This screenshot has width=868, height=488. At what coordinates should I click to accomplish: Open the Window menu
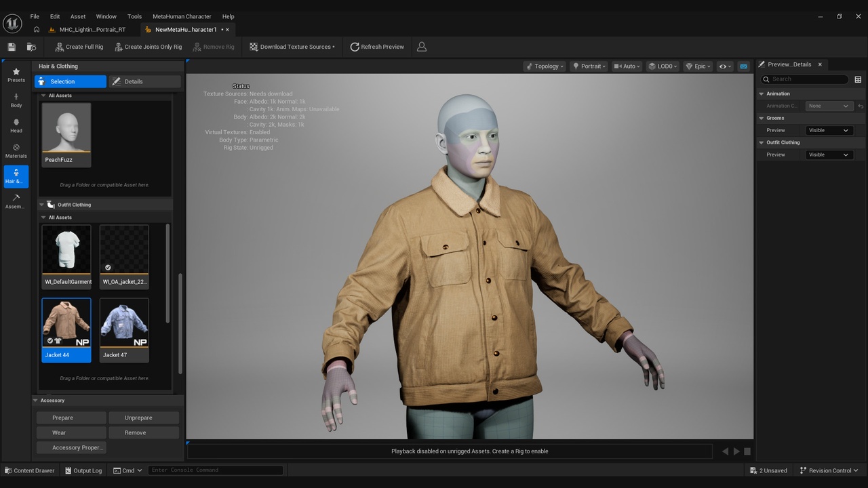[x=106, y=16]
